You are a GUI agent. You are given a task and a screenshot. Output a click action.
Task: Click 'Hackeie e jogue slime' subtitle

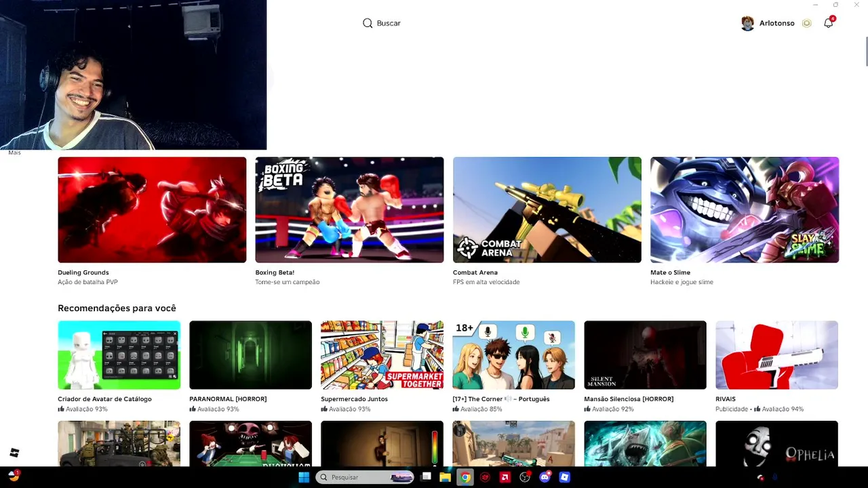tap(682, 282)
